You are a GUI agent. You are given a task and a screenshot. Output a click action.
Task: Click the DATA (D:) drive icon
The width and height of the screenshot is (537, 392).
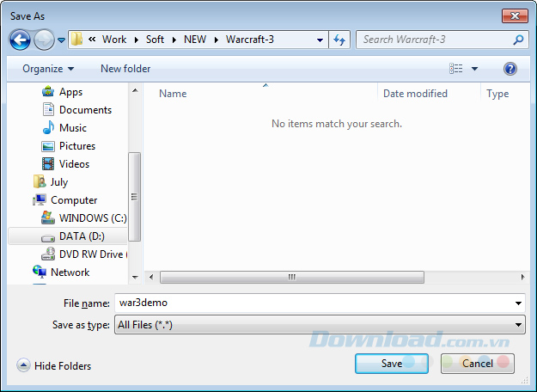coord(48,237)
